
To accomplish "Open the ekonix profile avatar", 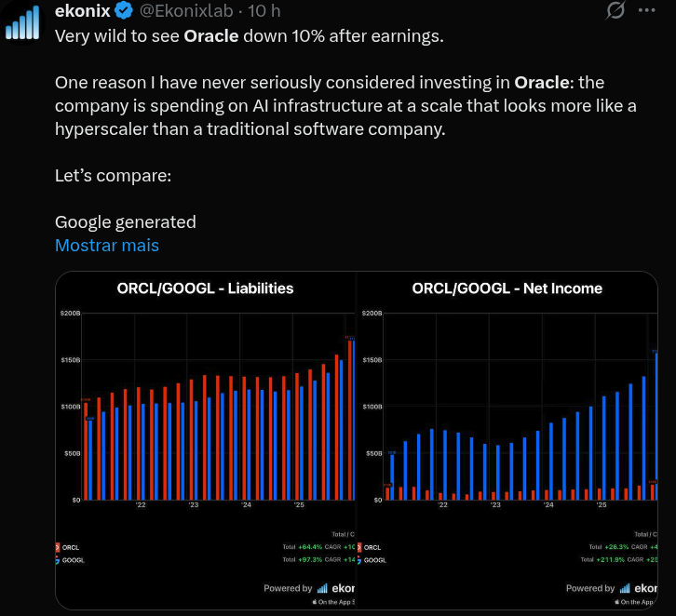I will (22, 22).
